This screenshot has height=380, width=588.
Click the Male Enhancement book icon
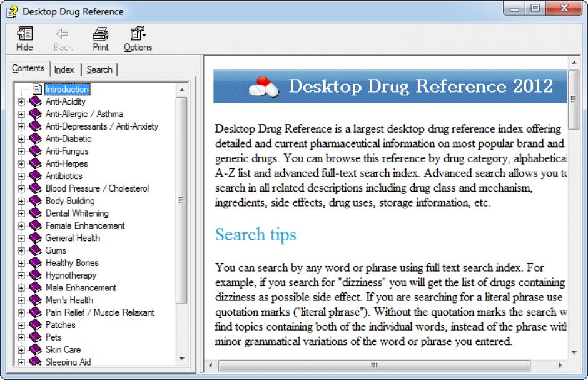(36, 287)
